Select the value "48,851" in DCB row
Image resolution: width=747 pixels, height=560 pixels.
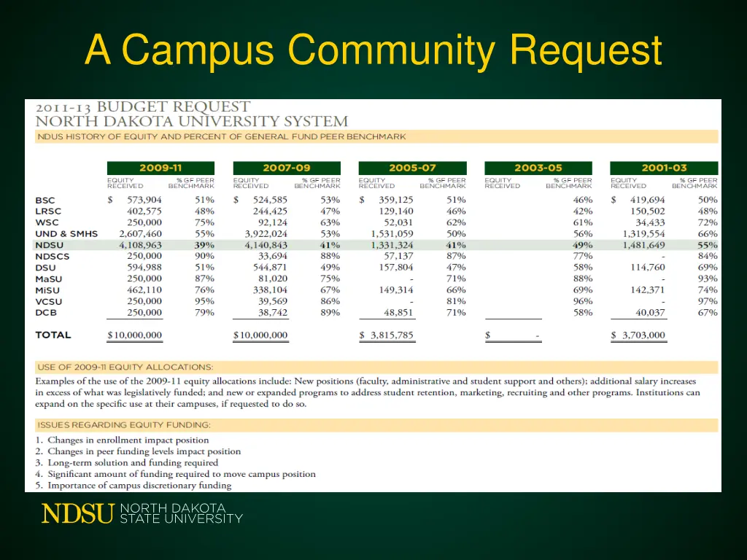click(x=399, y=313)
